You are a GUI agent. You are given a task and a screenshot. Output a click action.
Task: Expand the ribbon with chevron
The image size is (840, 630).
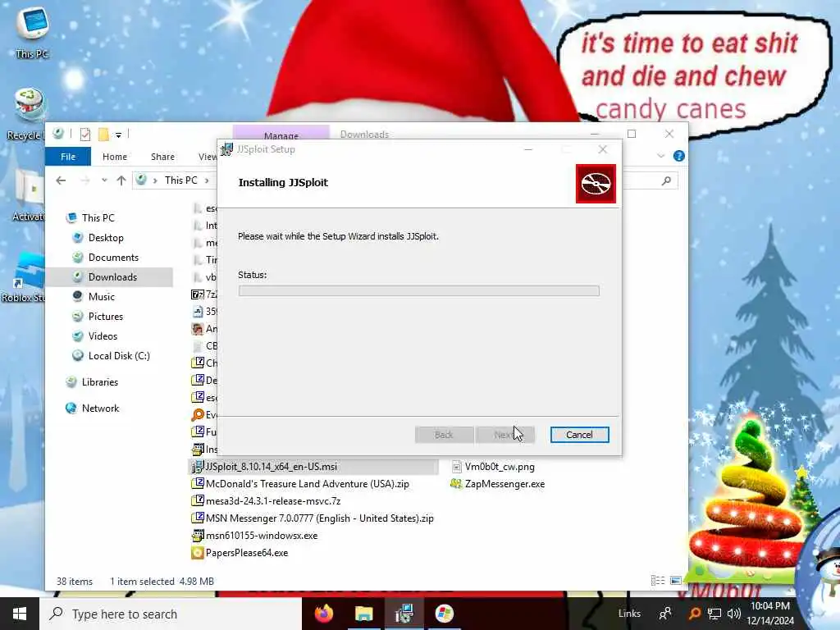coord(660,156)
